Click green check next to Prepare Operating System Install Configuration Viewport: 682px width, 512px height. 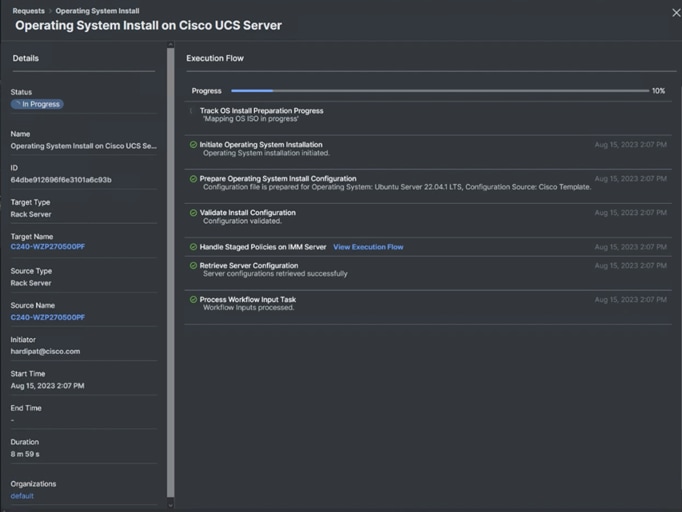194,179
